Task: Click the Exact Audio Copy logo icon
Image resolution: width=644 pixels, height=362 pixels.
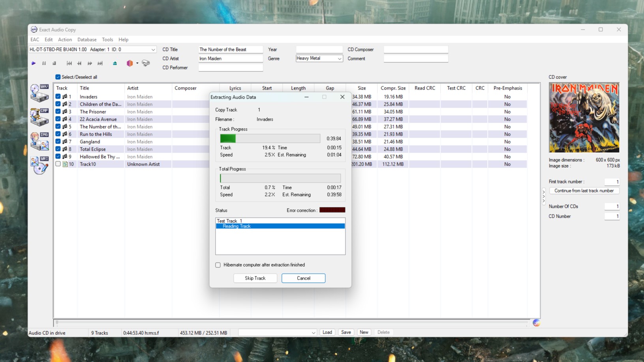Action: click(34, 30)
